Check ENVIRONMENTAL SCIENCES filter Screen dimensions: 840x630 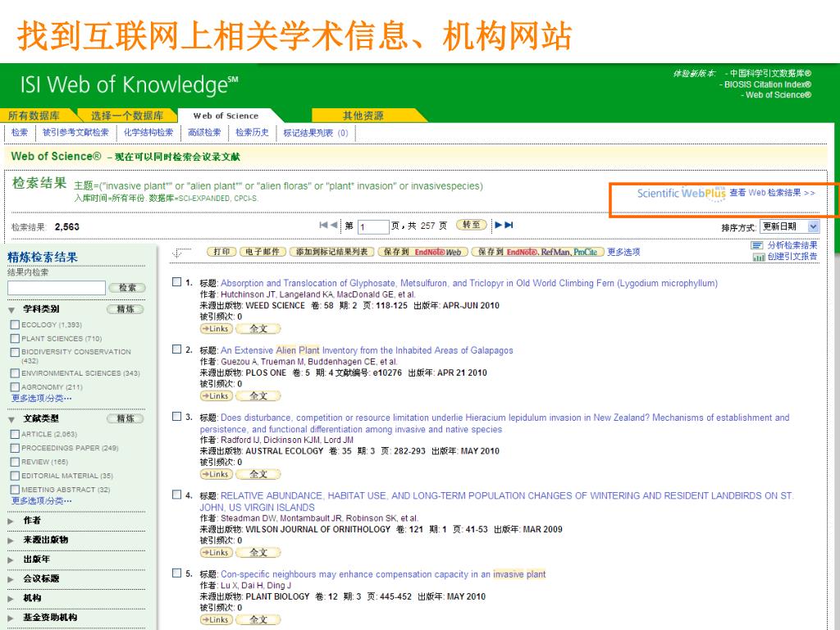(15, 373)
